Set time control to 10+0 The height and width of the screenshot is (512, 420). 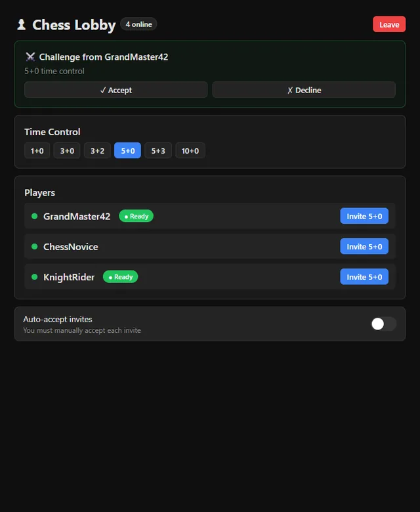[x=190, y=150]
